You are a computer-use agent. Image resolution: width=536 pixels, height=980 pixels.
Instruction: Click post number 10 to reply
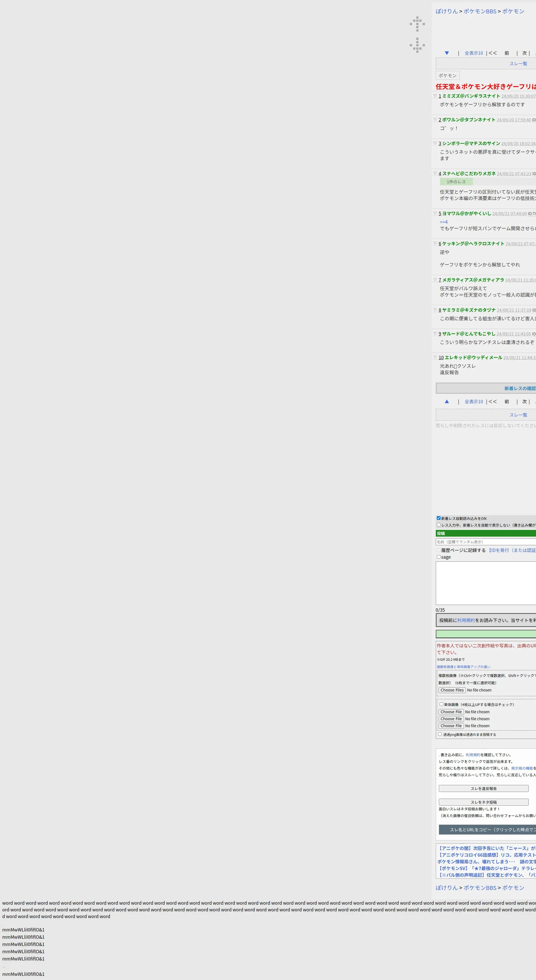(441, 358)
